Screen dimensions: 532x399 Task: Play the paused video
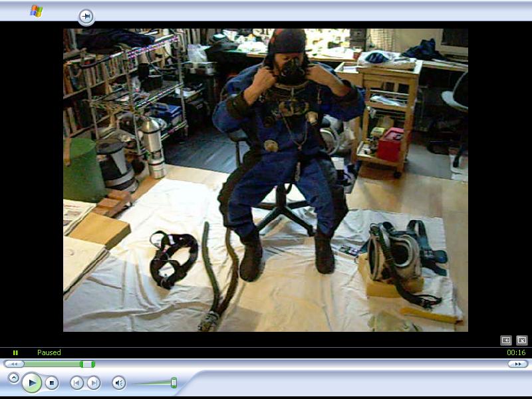(31, 383)
